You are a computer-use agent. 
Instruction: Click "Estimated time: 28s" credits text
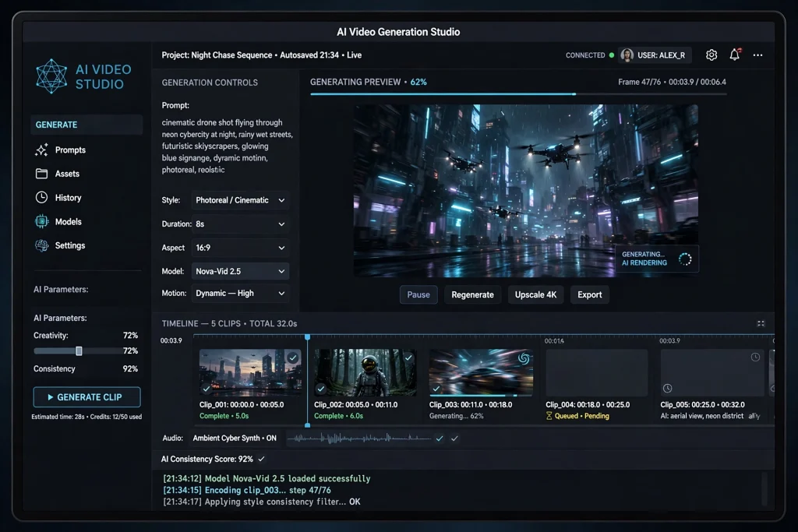[x=87, y=417]
